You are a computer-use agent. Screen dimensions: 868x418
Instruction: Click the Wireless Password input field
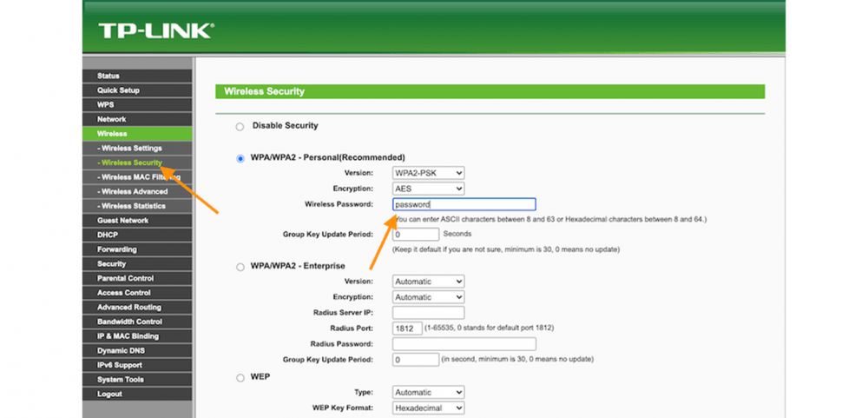pyautogui.click(x=464, y=204)
